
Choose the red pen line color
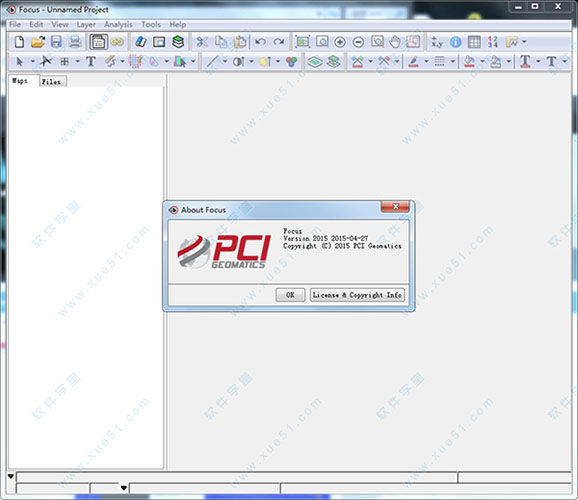(414, 61)
